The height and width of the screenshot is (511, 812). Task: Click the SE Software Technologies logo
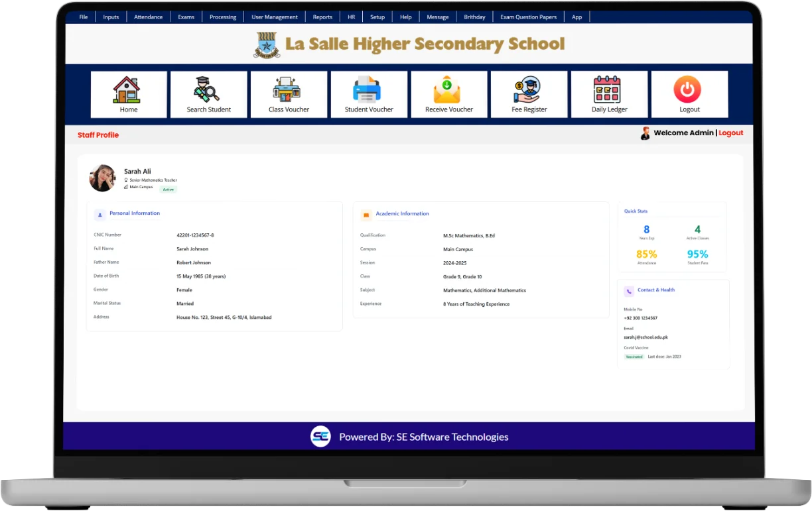[x=321, y=437]
